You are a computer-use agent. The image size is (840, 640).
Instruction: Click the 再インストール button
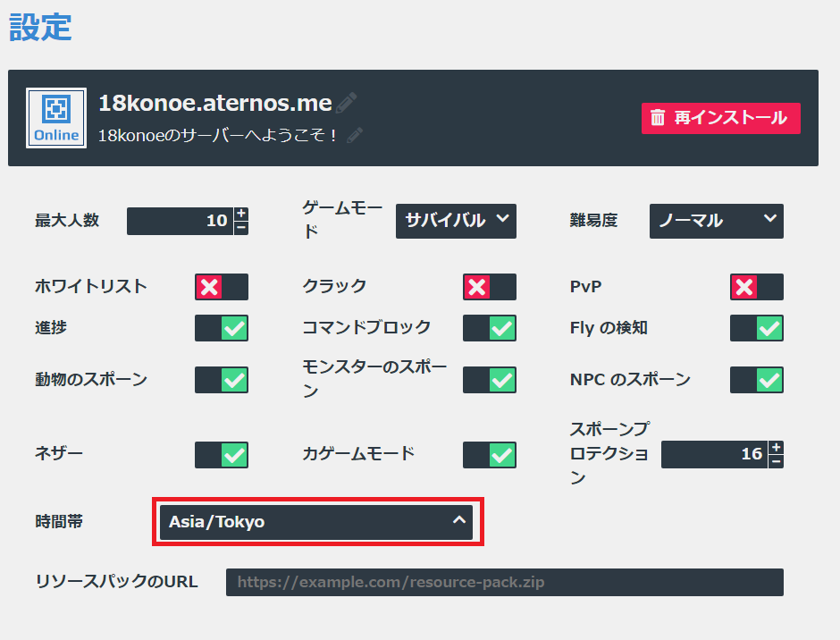(721, 118)
